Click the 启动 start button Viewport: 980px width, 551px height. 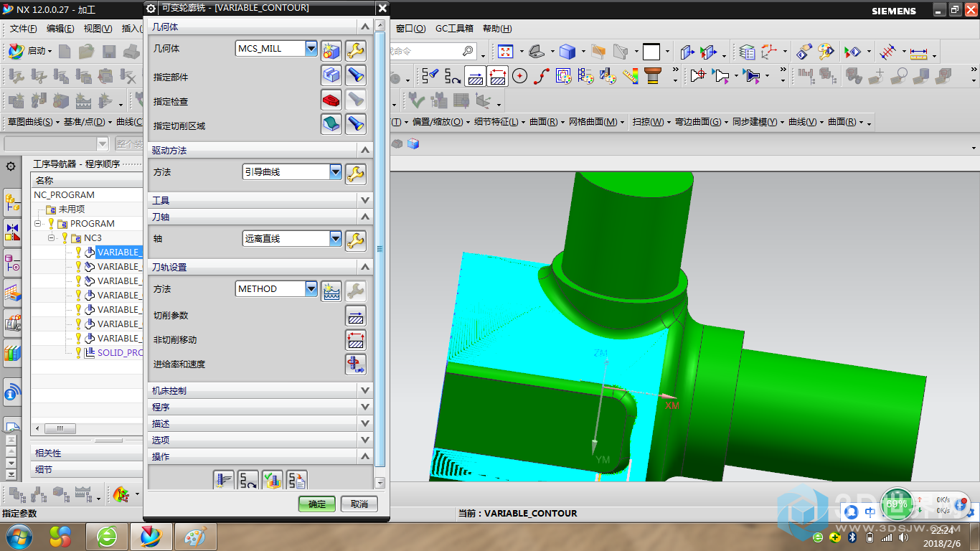click(x=30, y=51)
